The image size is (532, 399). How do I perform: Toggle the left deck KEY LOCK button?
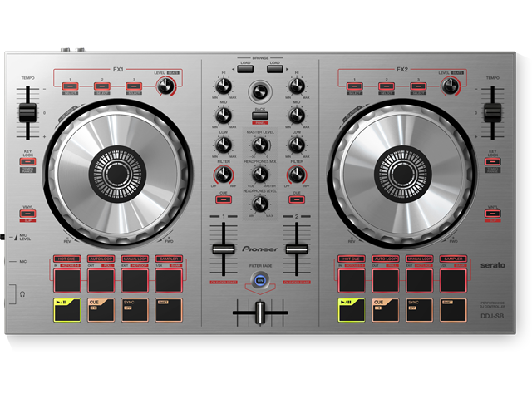click(x=27, y=160)
